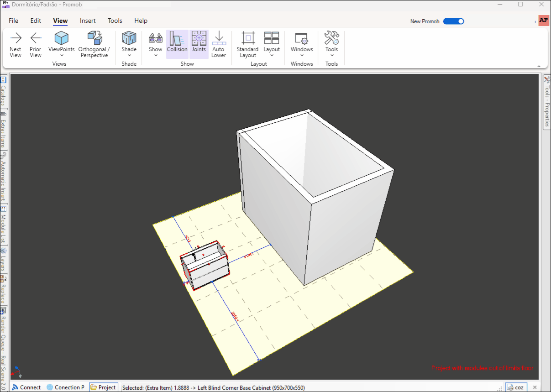Expand the ViewPoints dropdown
This screenshot has height=392, width=551.
coord(61,55)
